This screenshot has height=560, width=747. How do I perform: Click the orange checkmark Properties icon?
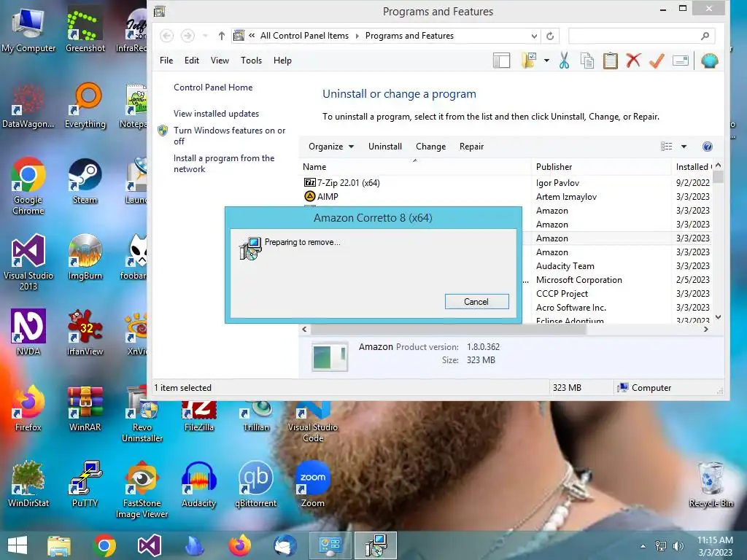point(657,61)
